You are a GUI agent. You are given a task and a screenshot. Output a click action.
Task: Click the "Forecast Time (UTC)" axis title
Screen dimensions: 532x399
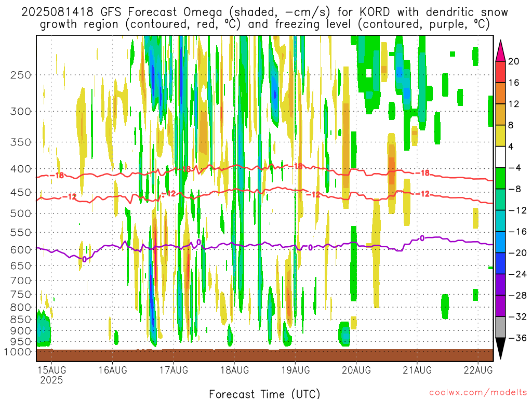click(264, 394)
